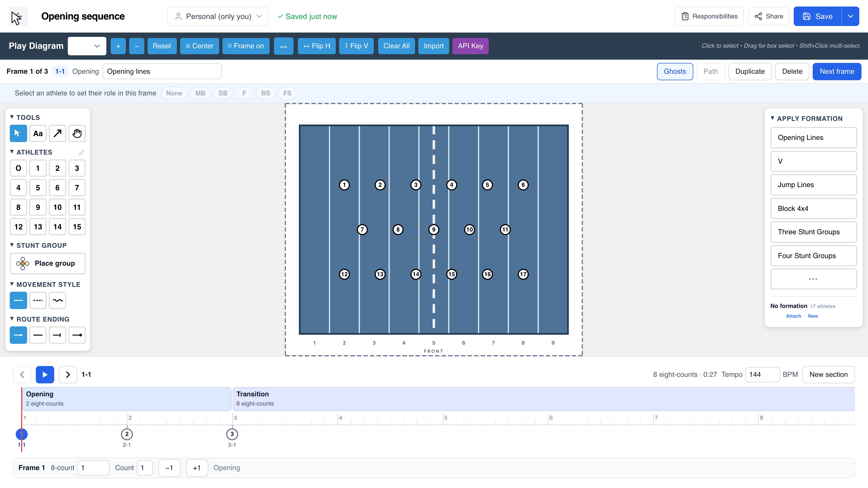The width and height of the screenshot is (868, 488).
Task: Open Responsibilities panel
Action: pyautogui.click(x=709, y=16)
